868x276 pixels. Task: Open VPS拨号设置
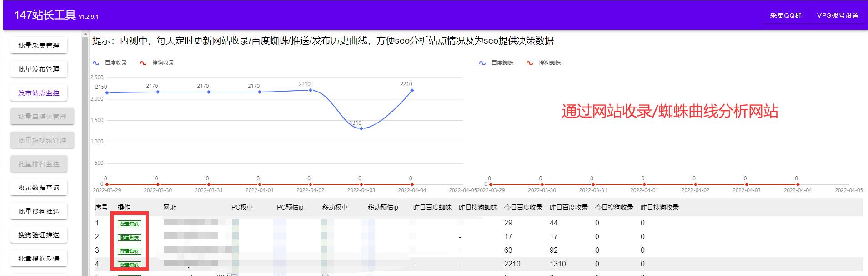pyautogui.click(x=838, y=15)
